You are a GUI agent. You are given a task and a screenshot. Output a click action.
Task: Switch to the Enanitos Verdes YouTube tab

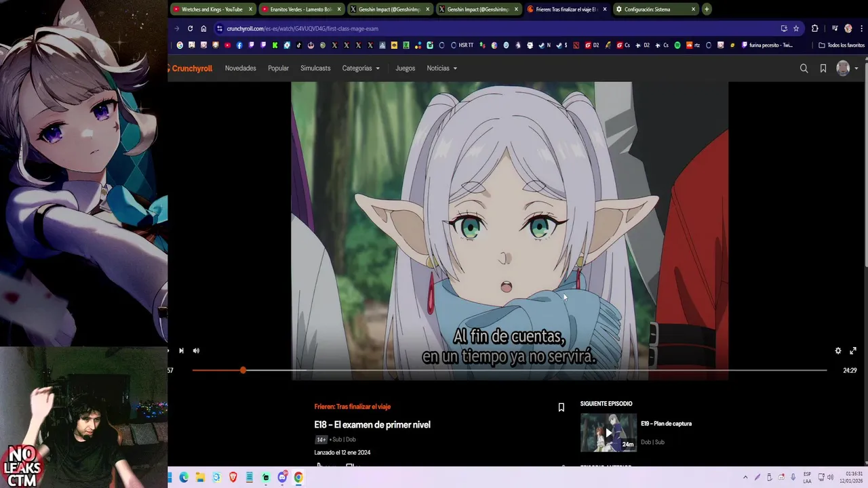pyautogui.click(x=301, y=9)
